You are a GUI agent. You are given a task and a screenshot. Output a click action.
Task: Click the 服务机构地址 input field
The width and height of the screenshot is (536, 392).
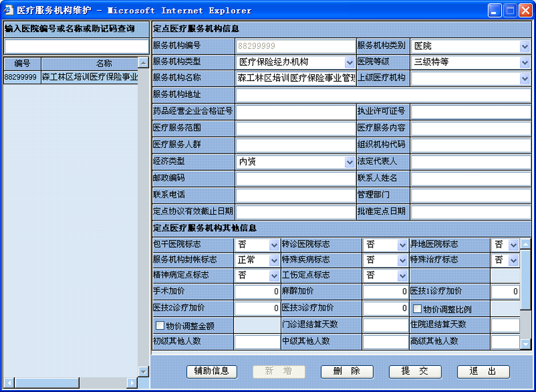[383, 95]
